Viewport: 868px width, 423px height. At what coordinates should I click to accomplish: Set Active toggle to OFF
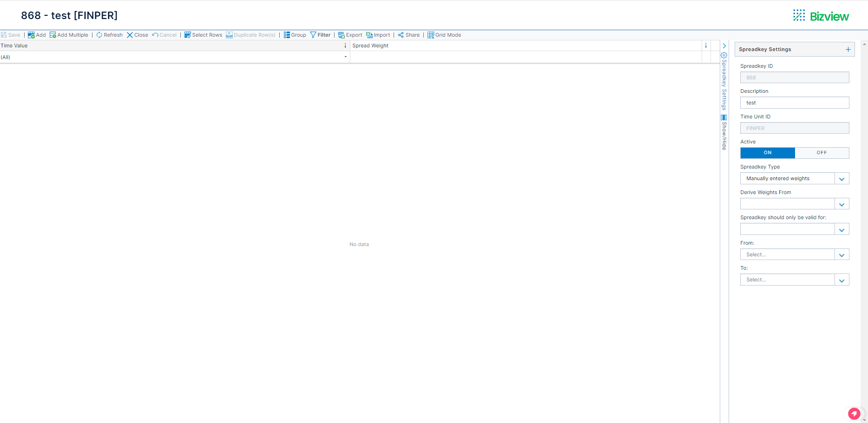tap(822, 153)
